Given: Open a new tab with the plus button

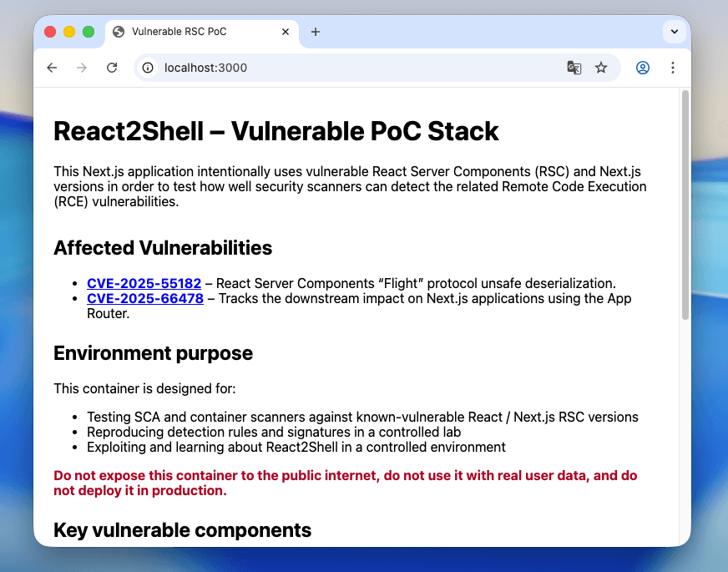Looking at the screenshot, I should (x=315, y=32).
